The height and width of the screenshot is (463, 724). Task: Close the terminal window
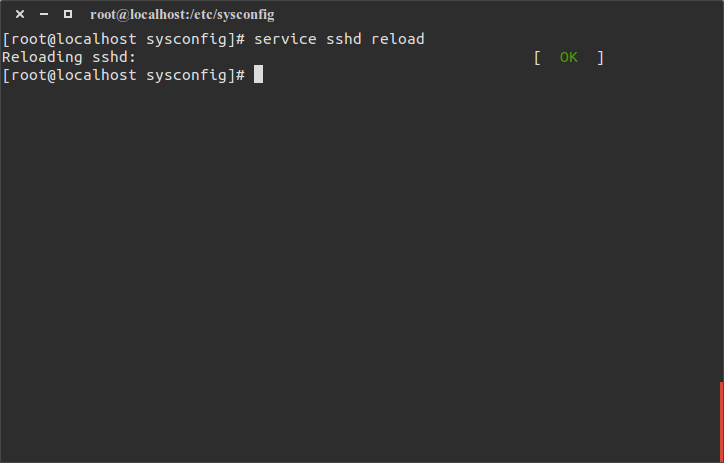click(20, 14)
